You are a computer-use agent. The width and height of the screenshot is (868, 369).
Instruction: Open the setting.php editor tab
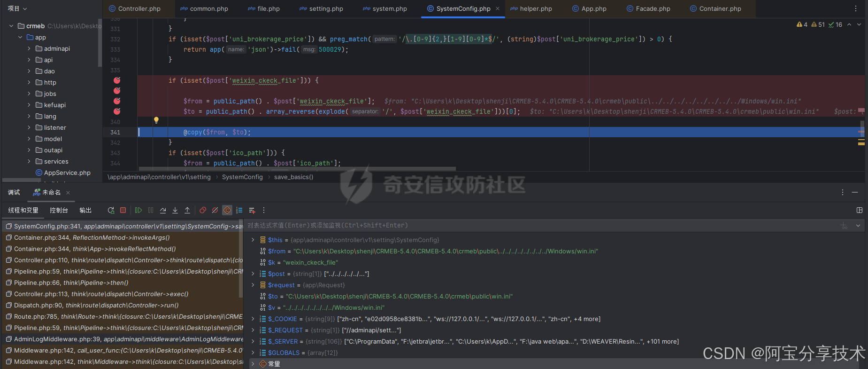322,8
